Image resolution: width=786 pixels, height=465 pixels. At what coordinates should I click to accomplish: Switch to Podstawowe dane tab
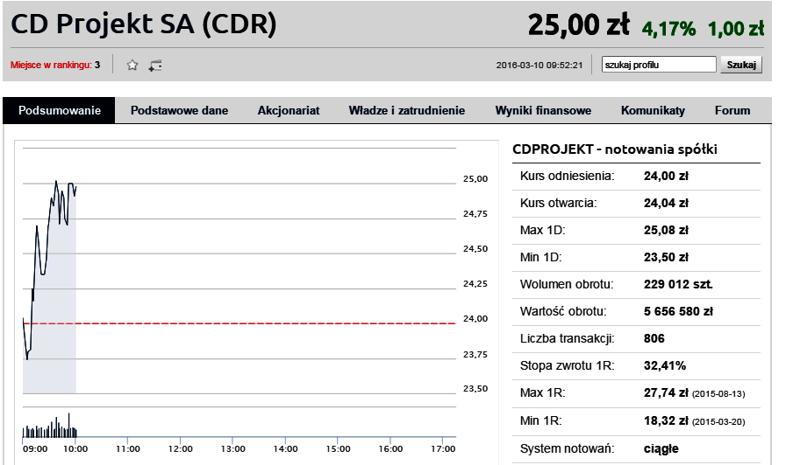tap(179, 110)
